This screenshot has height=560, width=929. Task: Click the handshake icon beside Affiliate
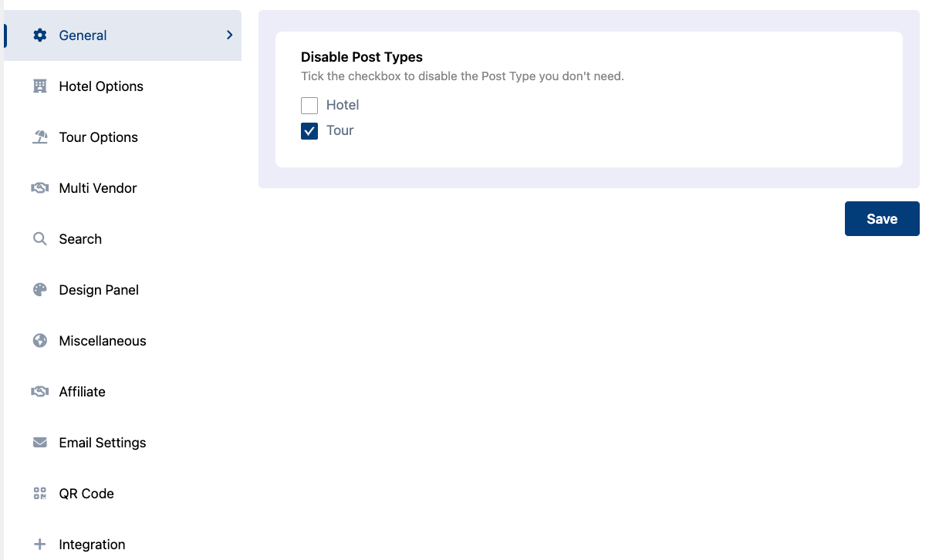pos(40,392)
